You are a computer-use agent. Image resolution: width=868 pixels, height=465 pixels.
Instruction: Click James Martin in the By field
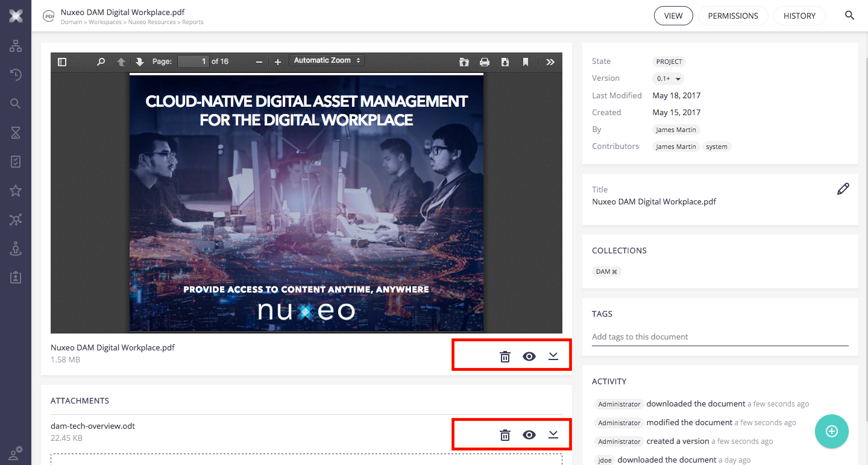point(676,130)
